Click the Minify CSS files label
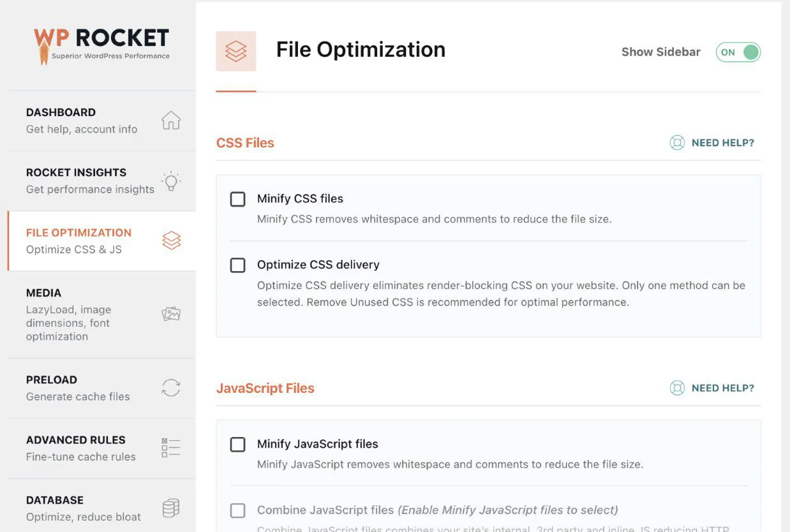This screenshot has width=790, height=532. [x=300, y=198]
